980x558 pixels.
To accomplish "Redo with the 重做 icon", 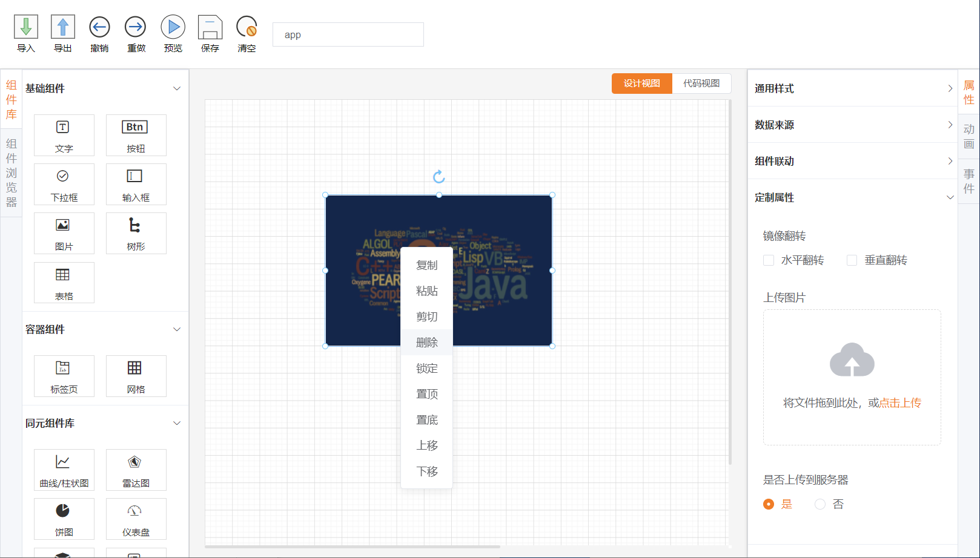I will point(136,27).
